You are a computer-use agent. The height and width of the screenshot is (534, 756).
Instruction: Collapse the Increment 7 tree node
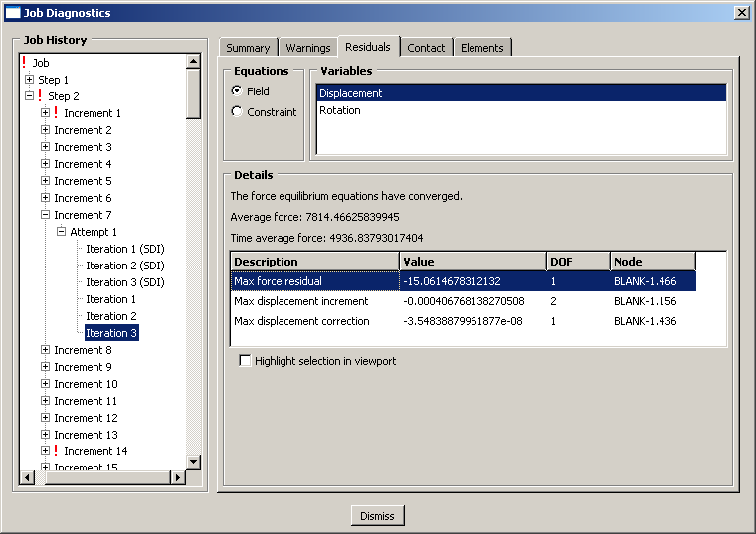(45, 215)
